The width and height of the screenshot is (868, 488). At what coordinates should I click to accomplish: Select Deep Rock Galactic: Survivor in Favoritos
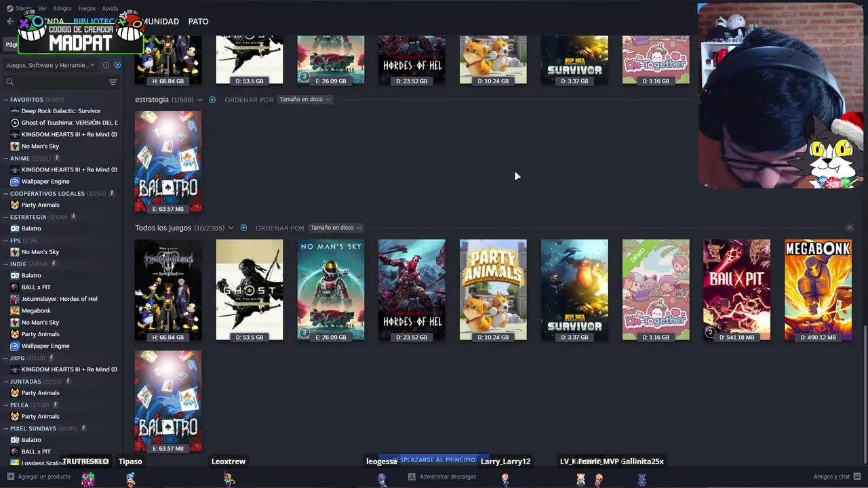61,111
